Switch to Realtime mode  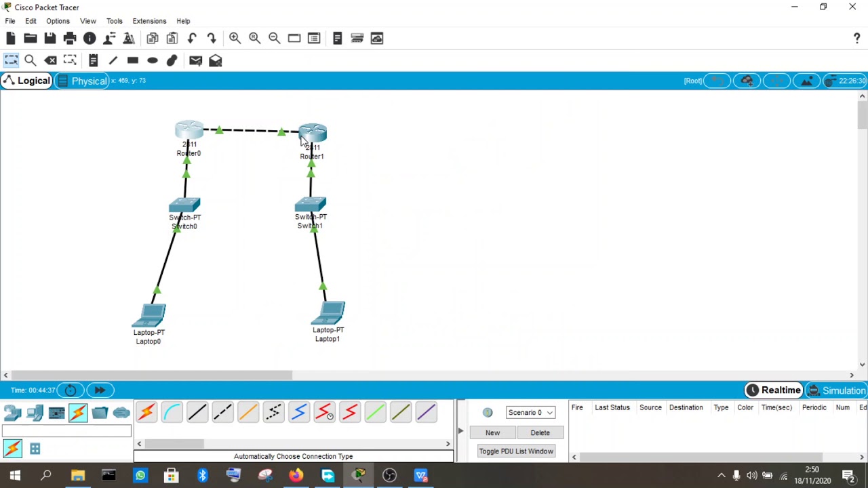[774, 390]
